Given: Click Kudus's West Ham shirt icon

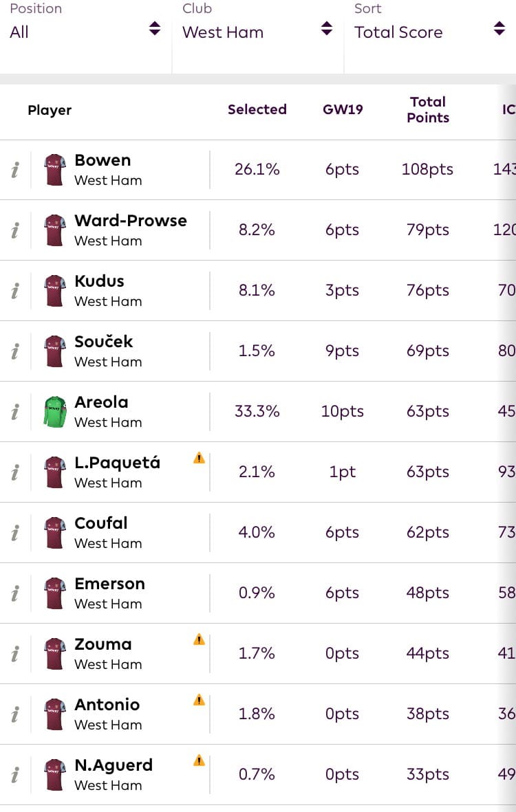Looking at the screenshot, I should 54,291.
